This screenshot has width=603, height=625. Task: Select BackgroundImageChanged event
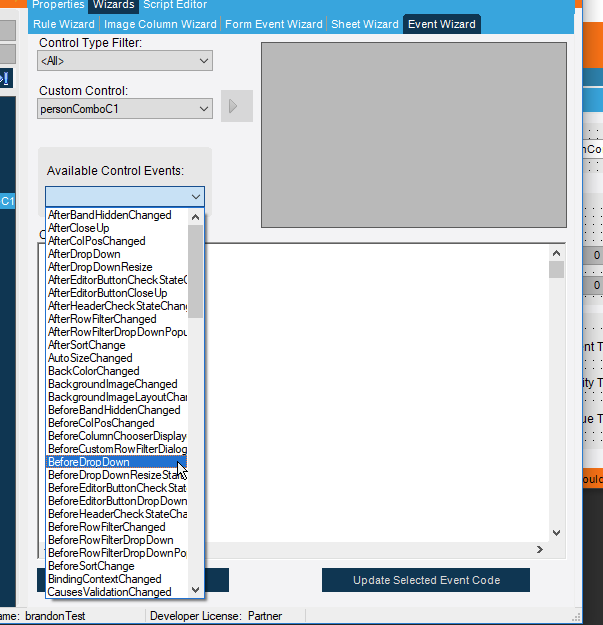tap(116, 384)
